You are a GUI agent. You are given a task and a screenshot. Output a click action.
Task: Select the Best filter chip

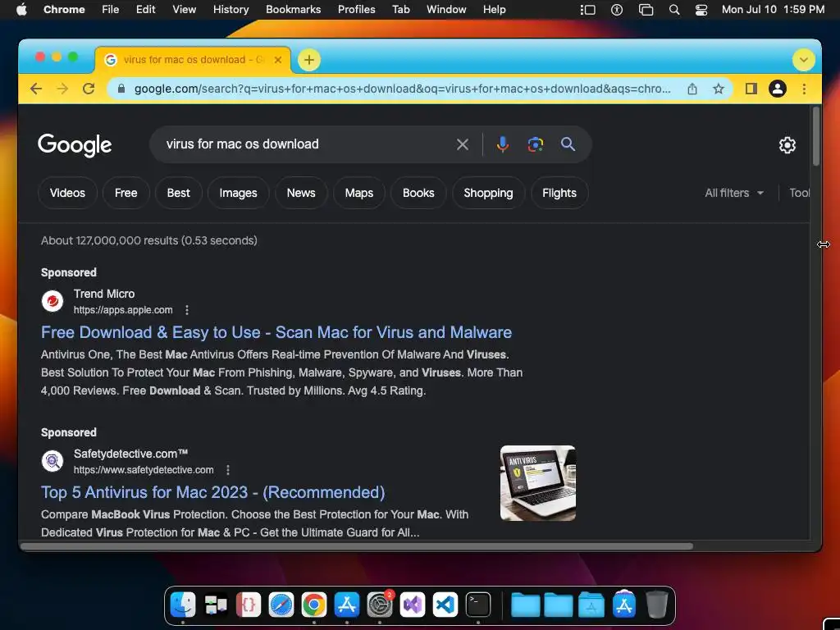click(x=178, y=193)
